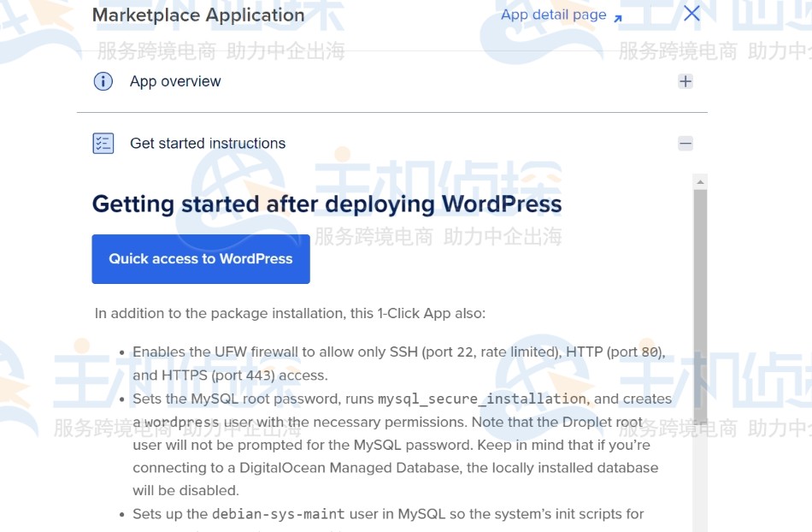812x532 pixels.
Task: Click the checklist icon beside Get started instructions
Action: (103, 144)
